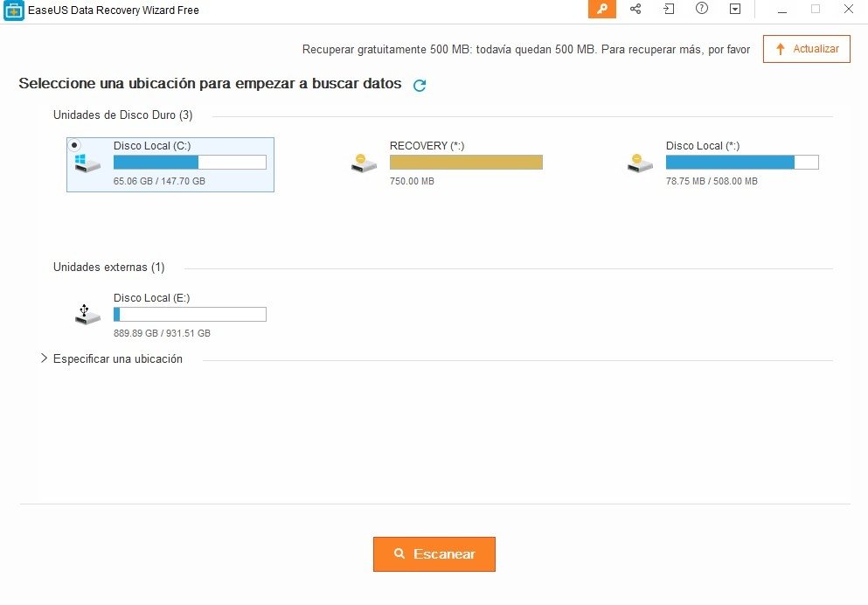Screen dimensions: 868x605
Task: Select the Disco Local (*:) label
Action: pos(703,146)
